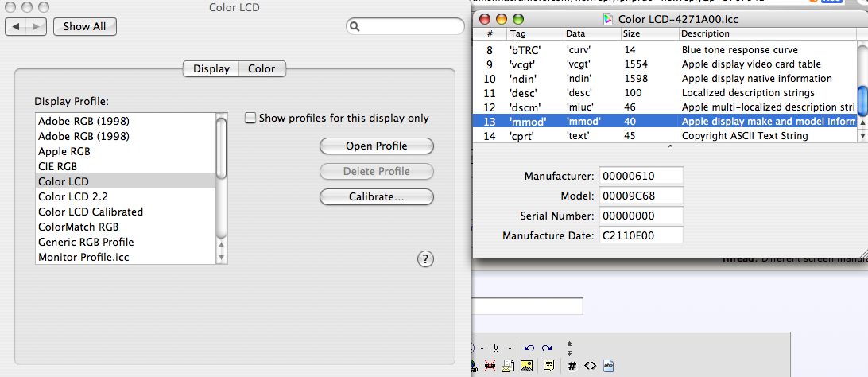Select the Color LCD profile
The height and width of the screenshot is (377, 868).
[125, 181]
